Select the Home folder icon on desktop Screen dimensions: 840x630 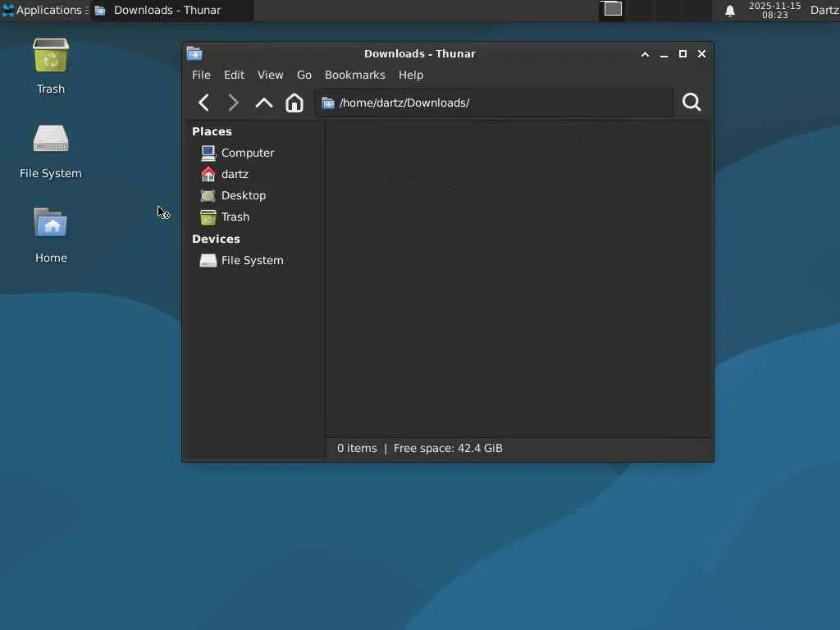[51, 222]
